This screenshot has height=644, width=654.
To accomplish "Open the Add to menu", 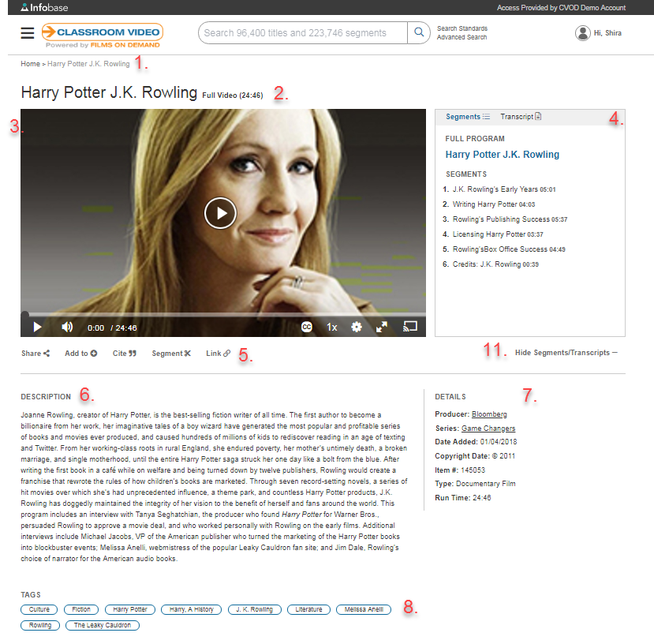I will click(80, 354).
